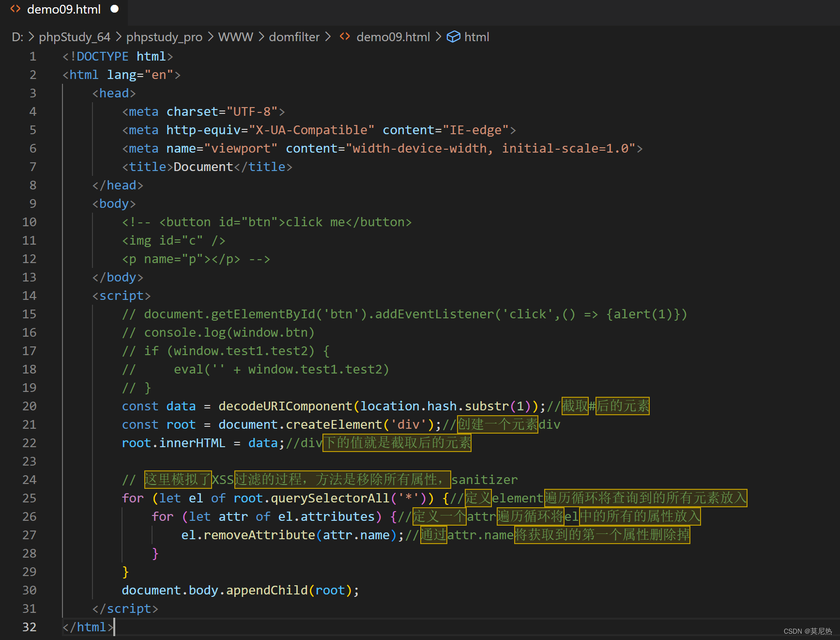Click line number 20 in gutter

(30, 406)
